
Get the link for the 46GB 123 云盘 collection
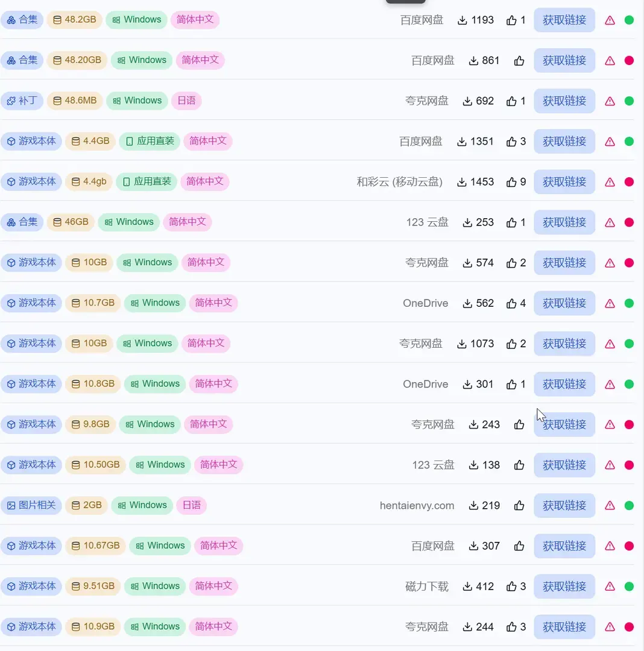click(x=564, y=222)
